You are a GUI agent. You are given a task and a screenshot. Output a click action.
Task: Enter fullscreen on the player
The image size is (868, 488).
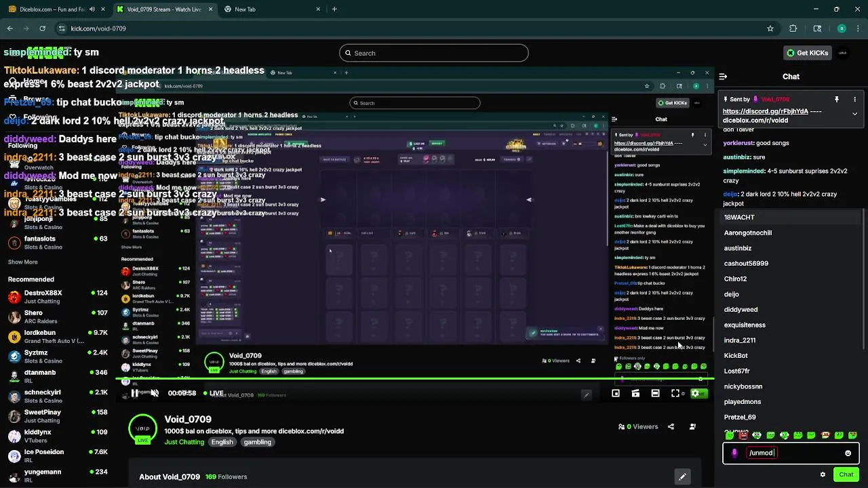pos(675,393)
